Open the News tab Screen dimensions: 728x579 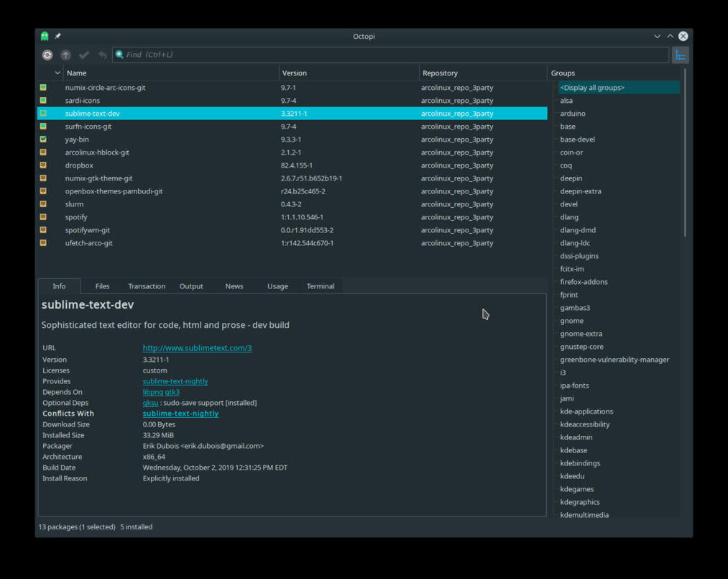[x=234, y=286]
